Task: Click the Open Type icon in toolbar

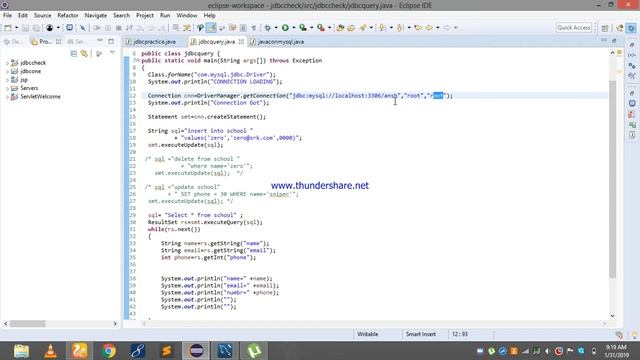Action: point(340,28)
